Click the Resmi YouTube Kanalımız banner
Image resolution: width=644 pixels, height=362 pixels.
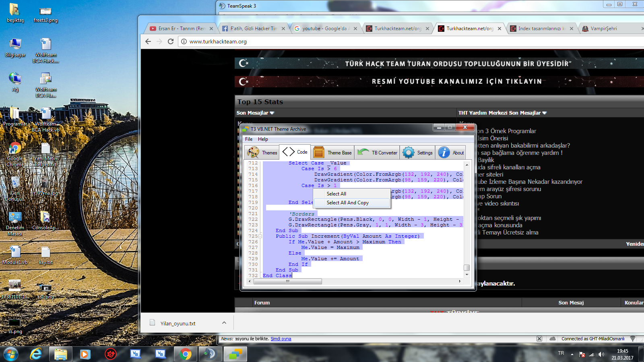point(439,81)
